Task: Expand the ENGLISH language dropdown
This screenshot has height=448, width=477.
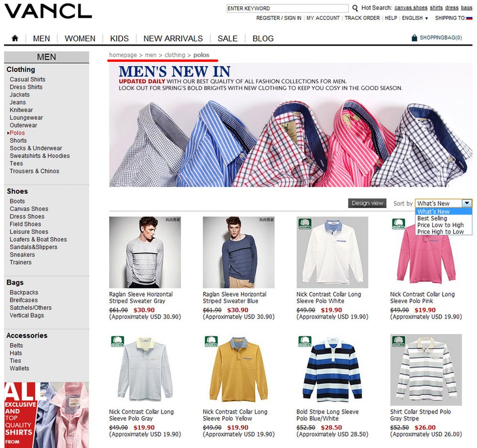Action: [415, 18]
